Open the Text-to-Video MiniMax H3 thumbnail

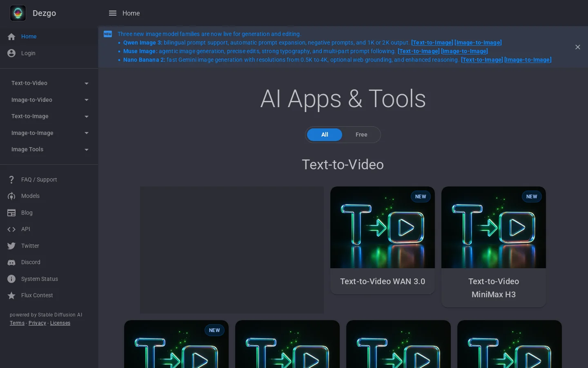[494, 227]
